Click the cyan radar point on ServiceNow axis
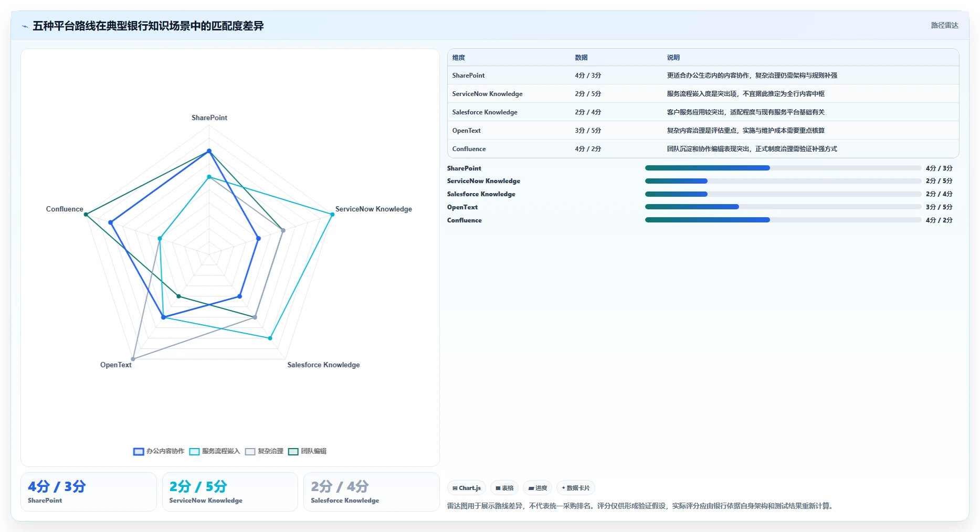Image resolution: width=980 pixels, height=532 pixels. (x=332, y=215)
